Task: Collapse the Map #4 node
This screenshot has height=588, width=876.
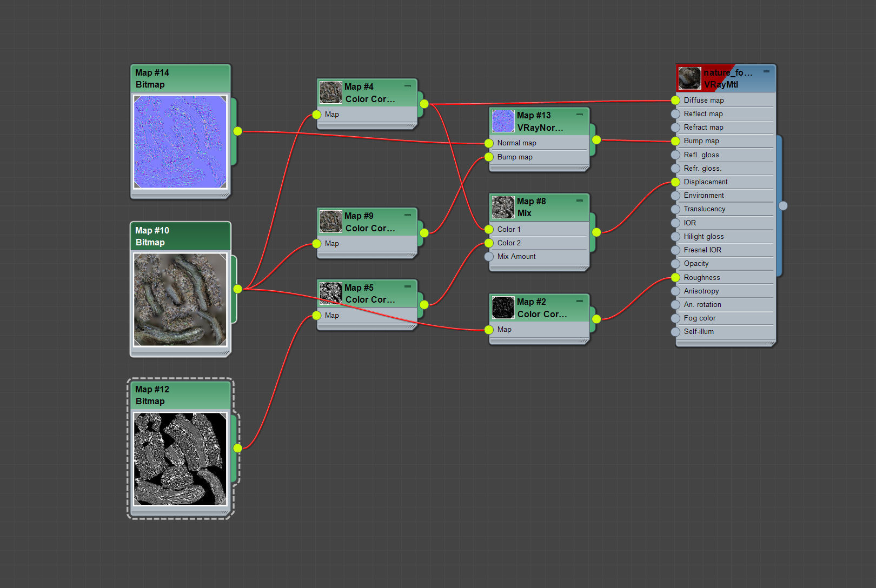Action: click(x=408, y=86)
